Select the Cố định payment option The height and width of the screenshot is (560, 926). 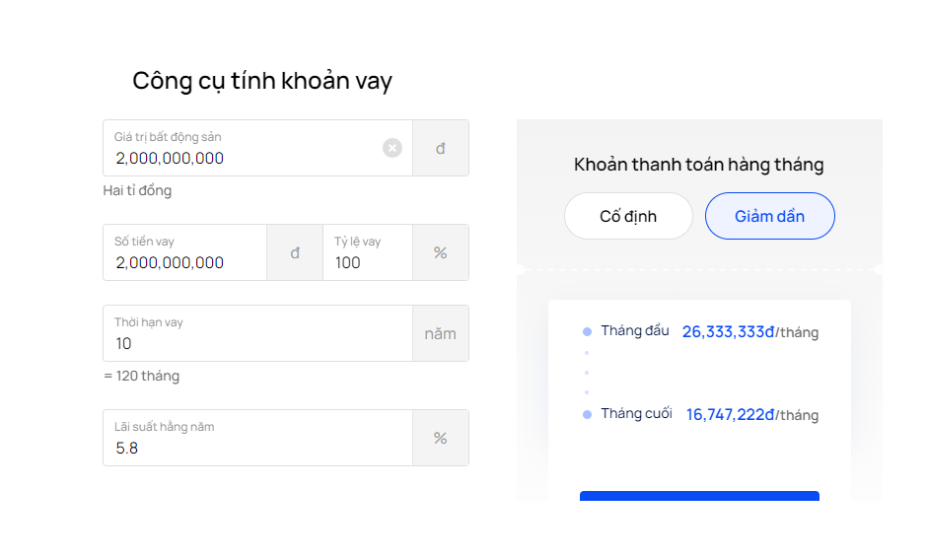tap(628, 216)
